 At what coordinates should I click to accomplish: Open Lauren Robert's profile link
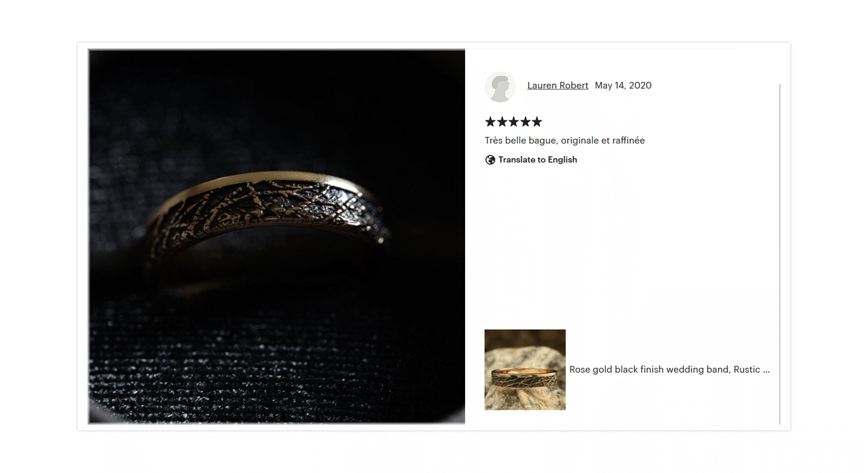click(x=558, y=85)
